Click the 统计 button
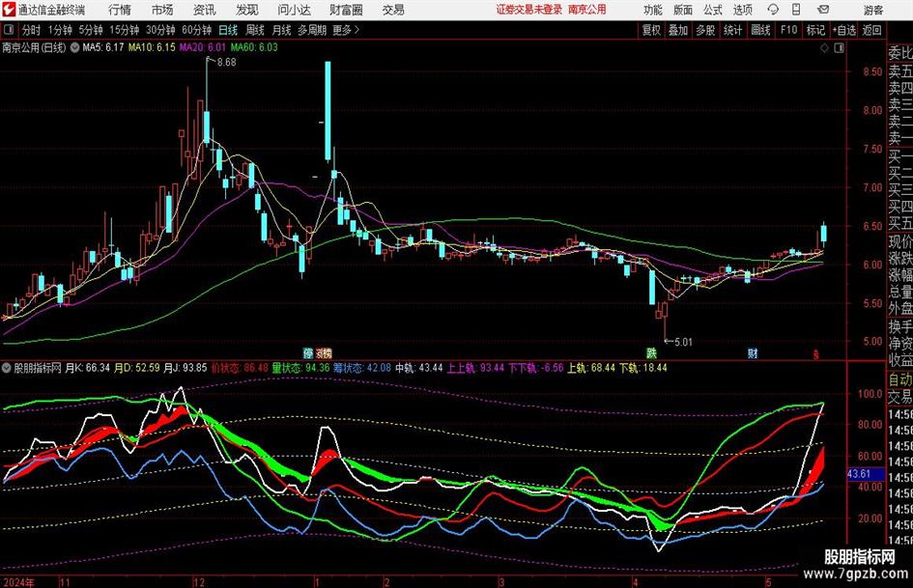913x588 pixels. [733, 30]
